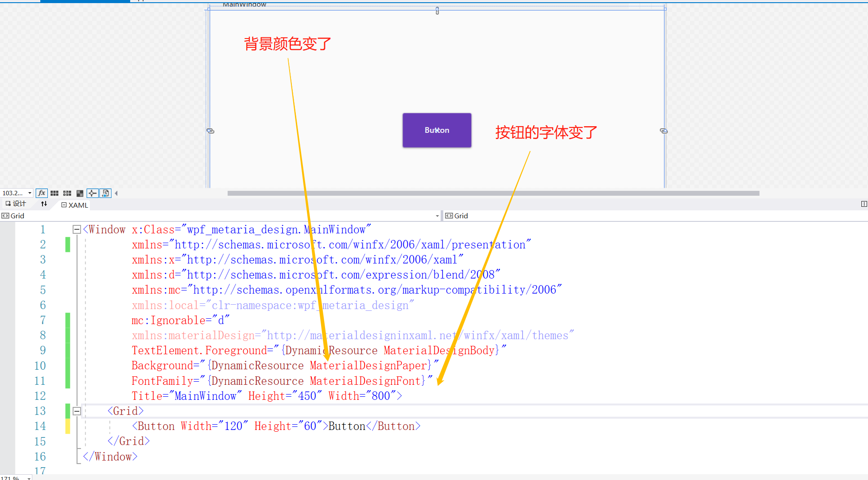Toggle the artboard background icon
Screen dimensions: 868x480
click(x=80, y=193)
